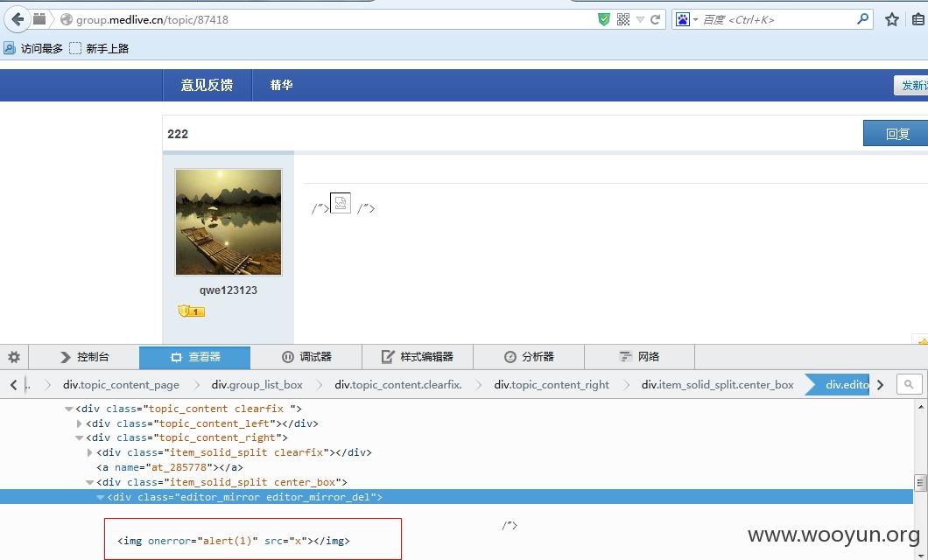
Task: Select breadcrumb div.item_solid_split.center_box
Action: (x=717, y=385)
